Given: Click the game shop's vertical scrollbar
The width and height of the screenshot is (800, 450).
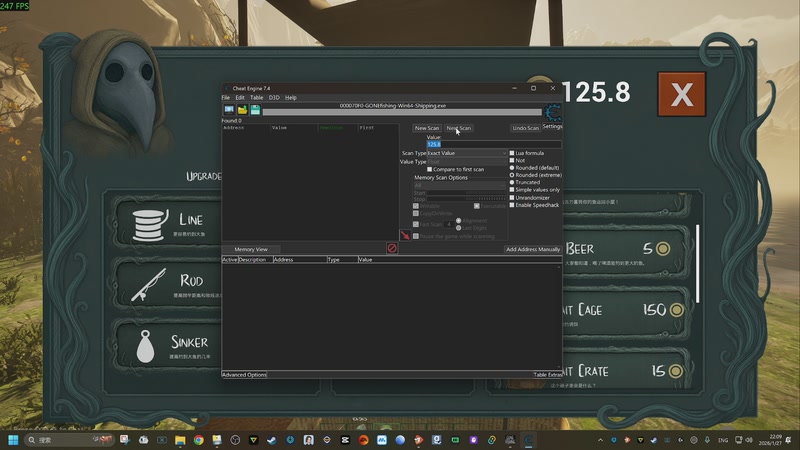Looking at the screenshot, I should coord(697,263).
